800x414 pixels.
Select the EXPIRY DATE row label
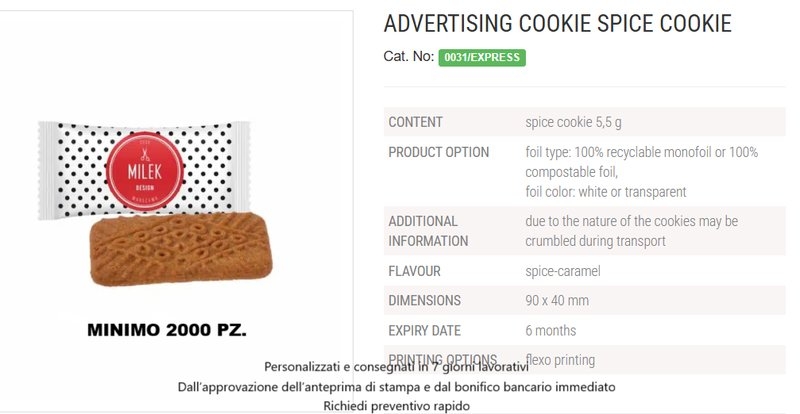tap(424, 330)
